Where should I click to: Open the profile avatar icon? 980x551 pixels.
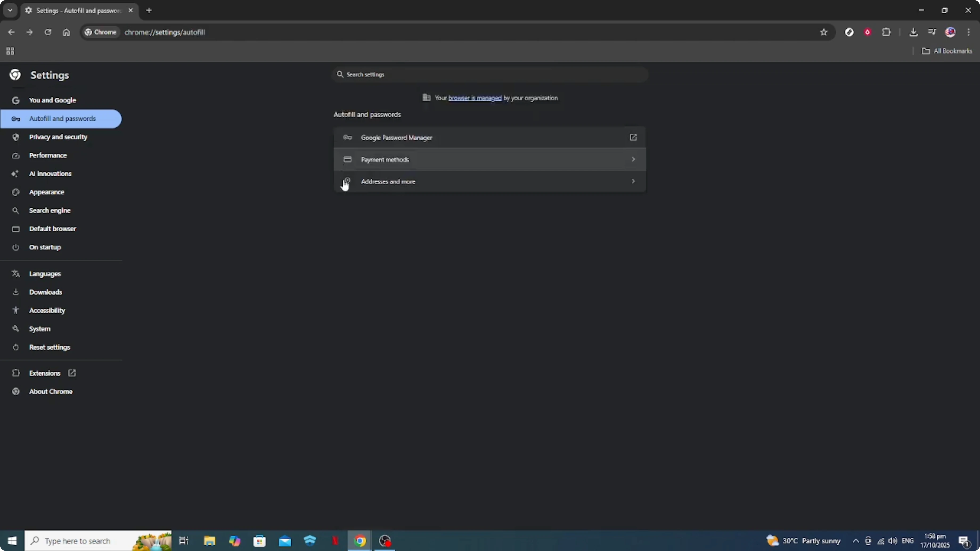point(950,32)
